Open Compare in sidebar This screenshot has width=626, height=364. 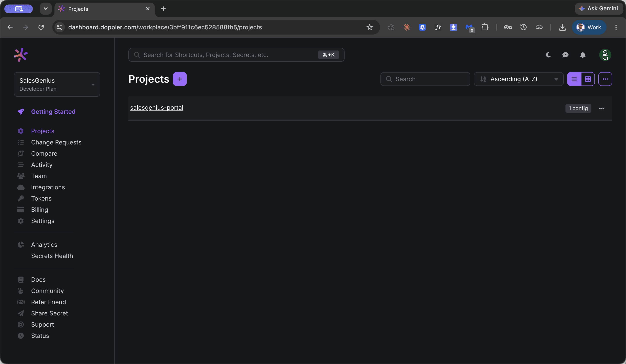(44, 154)
